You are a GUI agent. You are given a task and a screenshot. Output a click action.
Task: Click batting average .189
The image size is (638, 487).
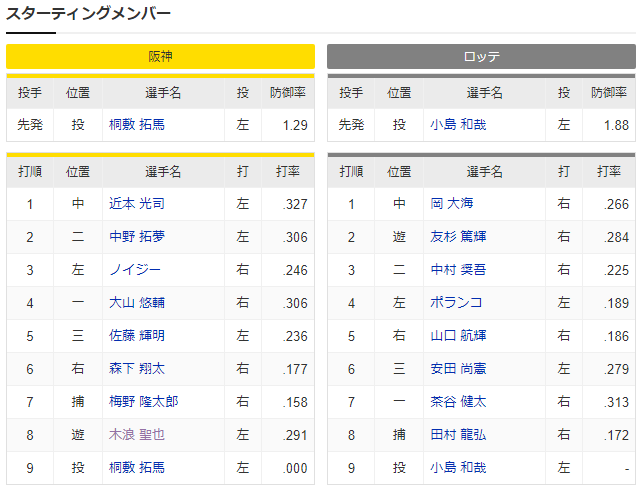pos(616,303)
